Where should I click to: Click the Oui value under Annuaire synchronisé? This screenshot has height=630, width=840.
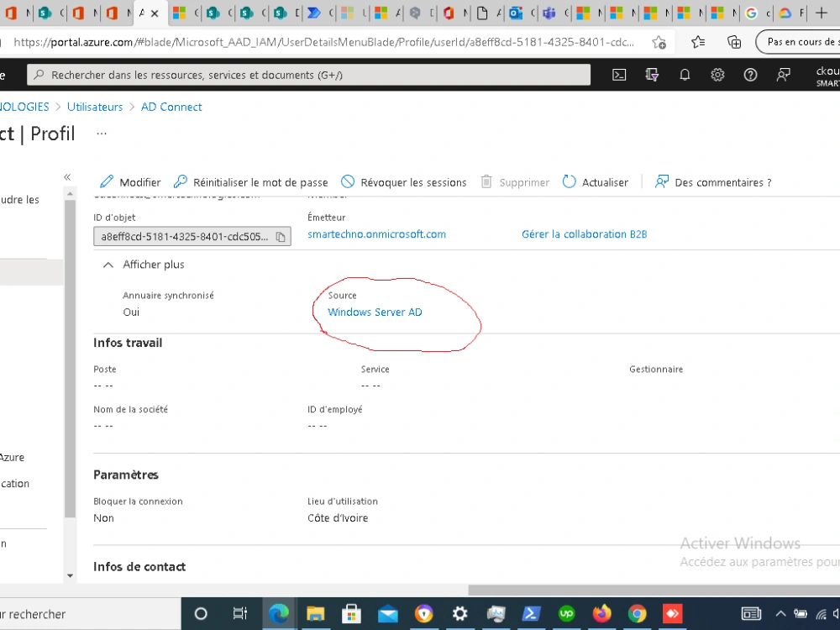pos(131,312)
